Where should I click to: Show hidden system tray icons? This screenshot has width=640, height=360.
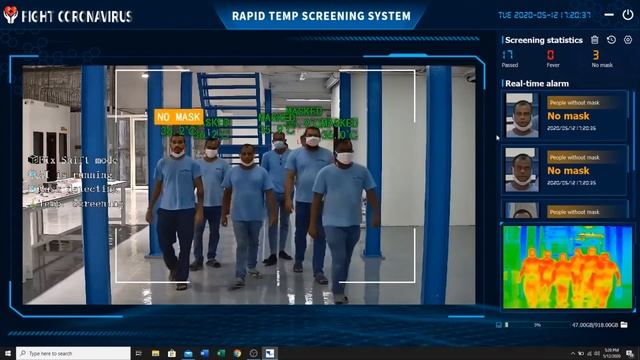[x=572, y=353]
